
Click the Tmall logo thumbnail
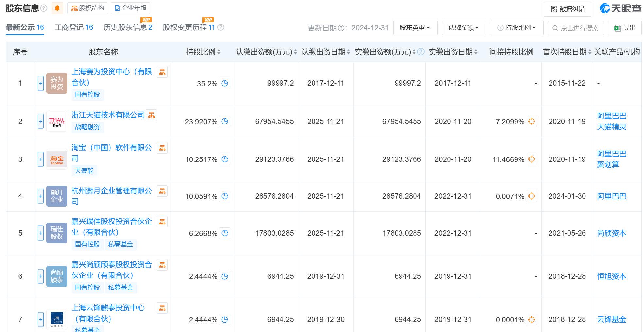coord(57,121)
